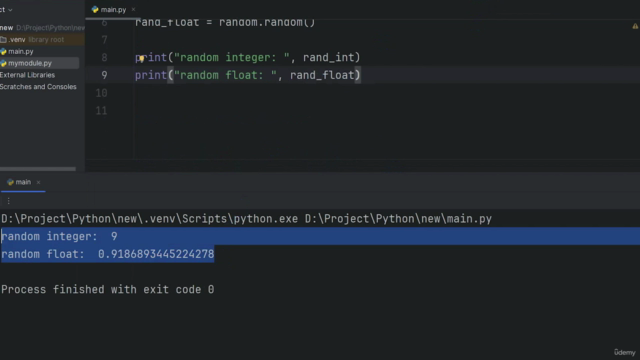The width and height of the screenshot is (640, 360).
Task: Select mymodule.py in the project tree
Action: pyautogui.click(x=30, y=63)
